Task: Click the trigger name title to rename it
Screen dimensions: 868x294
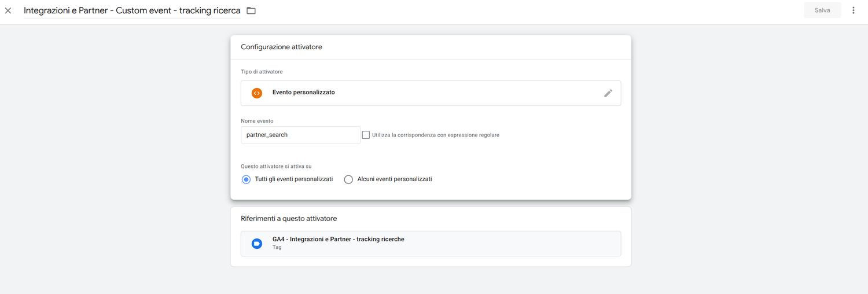Action: click(132, 10)
